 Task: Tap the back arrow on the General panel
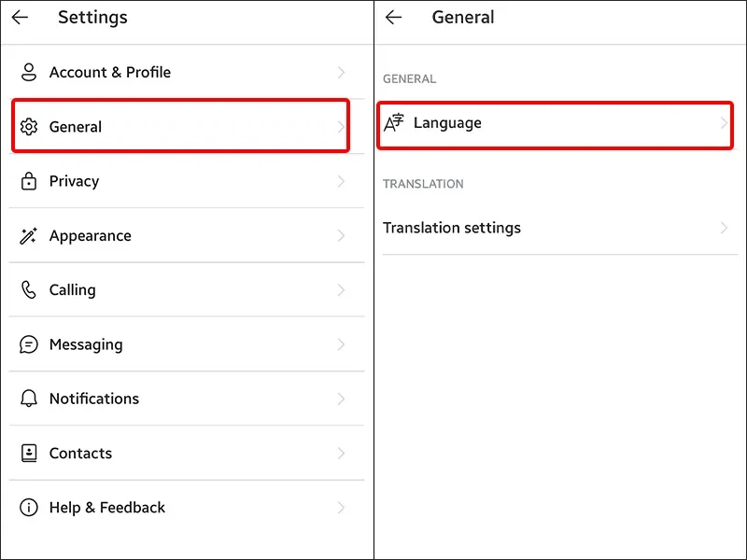point(393,17)
